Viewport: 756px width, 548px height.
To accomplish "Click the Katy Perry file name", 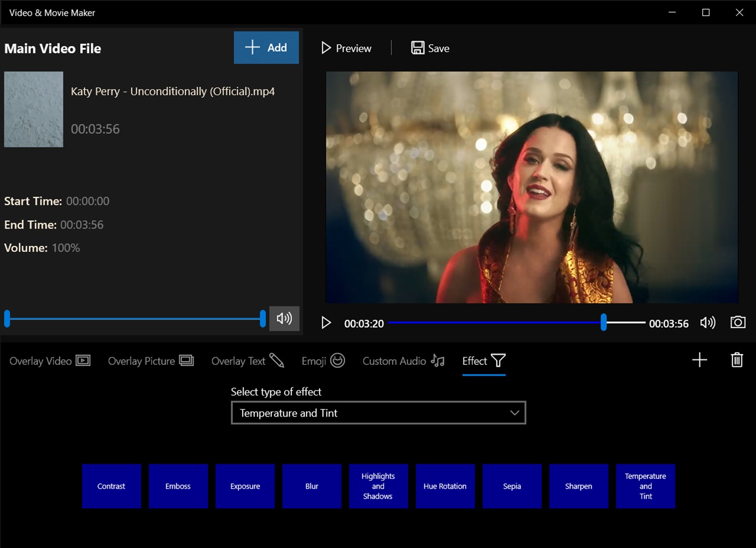I will click(173, 91).
